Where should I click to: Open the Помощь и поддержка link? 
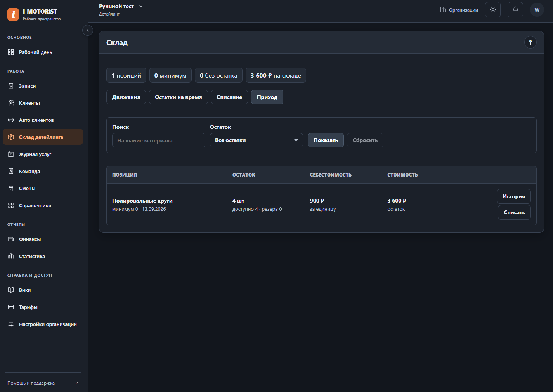point(43,383)
